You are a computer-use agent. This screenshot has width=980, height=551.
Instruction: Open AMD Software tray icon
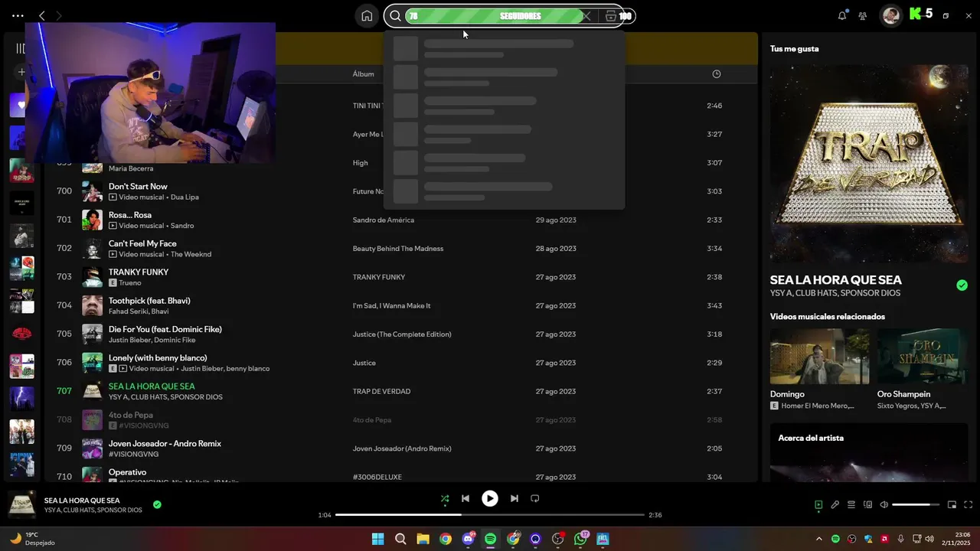(x=885, y=539)
